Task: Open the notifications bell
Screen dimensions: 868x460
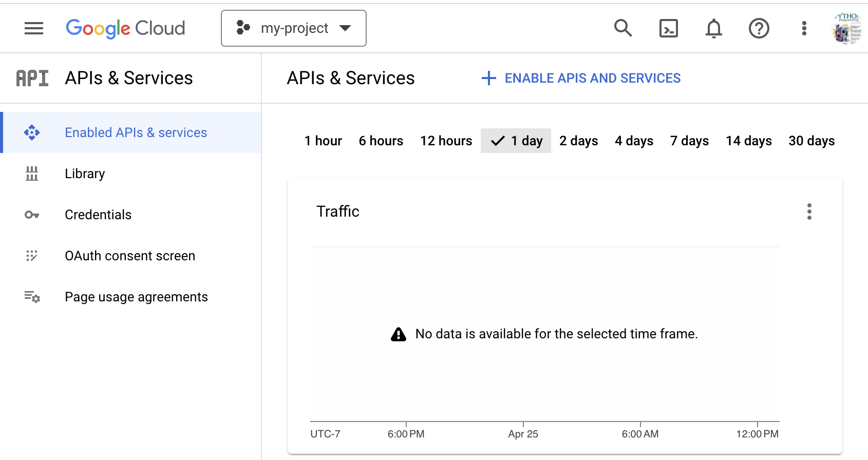Action: pyautogui.click(x=714, y=28)
